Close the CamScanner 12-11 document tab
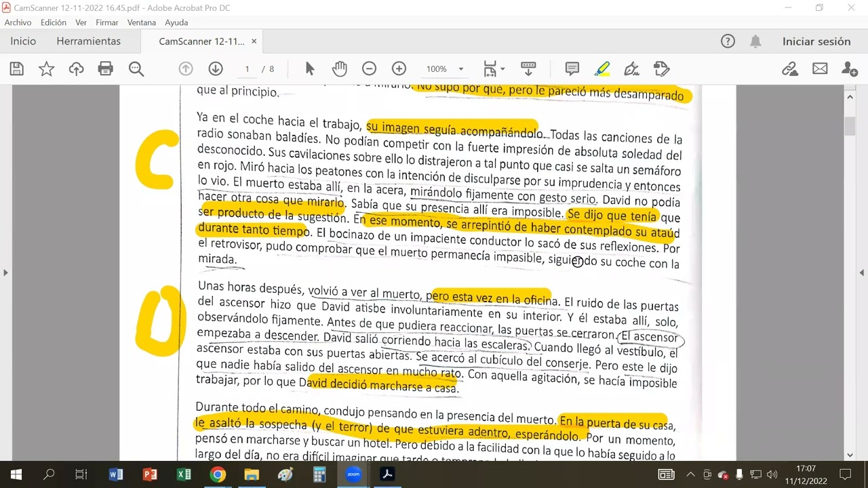Image resolution: width=868 pixels, height=488 pixels. tap(254, 41)
